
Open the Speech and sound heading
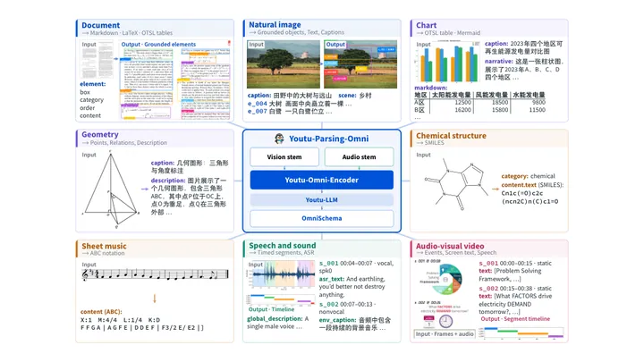[282, 246]
